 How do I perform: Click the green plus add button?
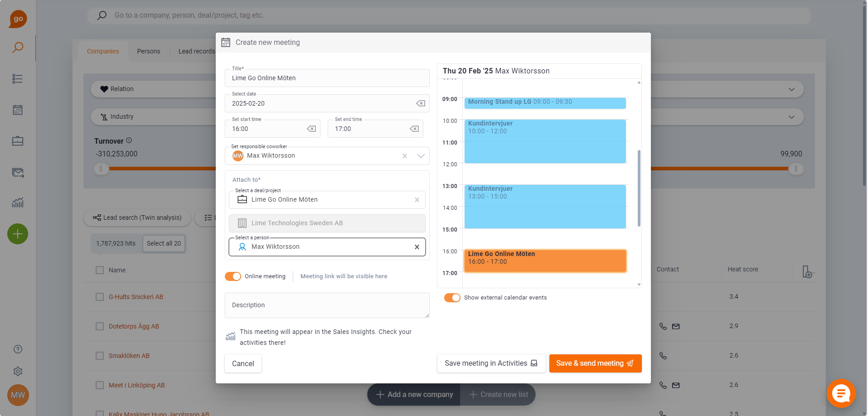click(x=18, y=234)
